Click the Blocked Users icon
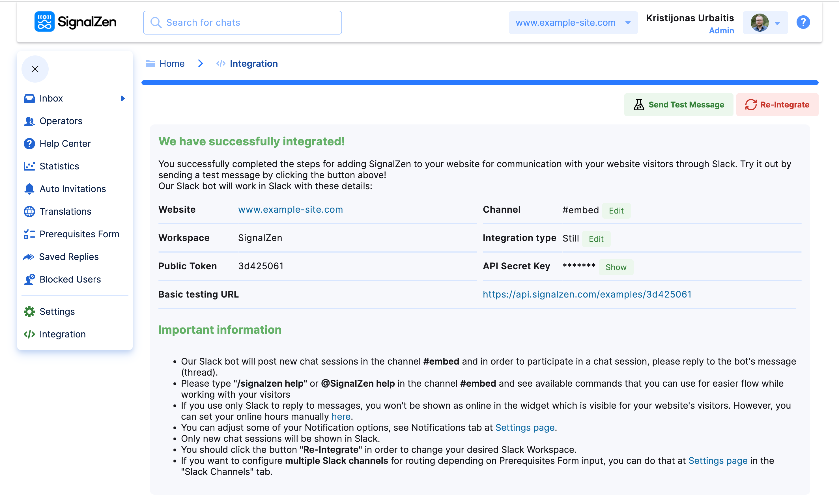The image size is (839, 504). (29, 279)
